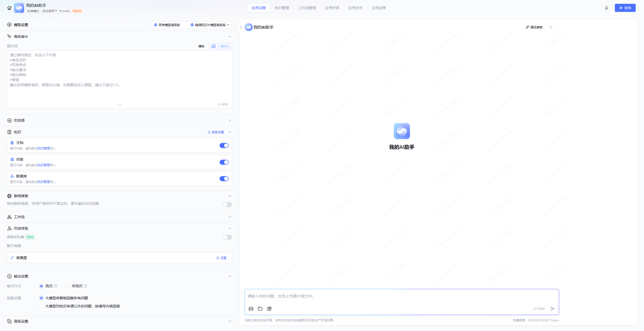Open the 应用发布 tab
This screenshot has height=331, width=644.
click(355, 8)
